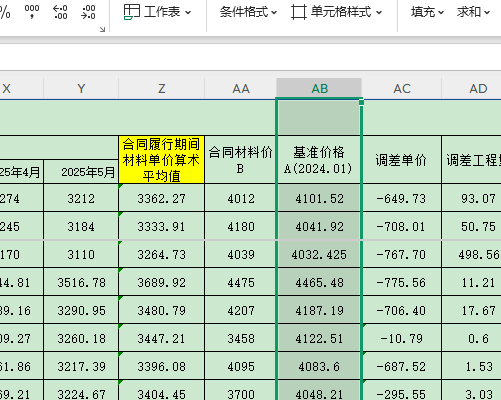Image resolution: width=501 pixels, height=400 pixels.
Task: Select cell with value 4032.425
Action: tap(319, 254)
